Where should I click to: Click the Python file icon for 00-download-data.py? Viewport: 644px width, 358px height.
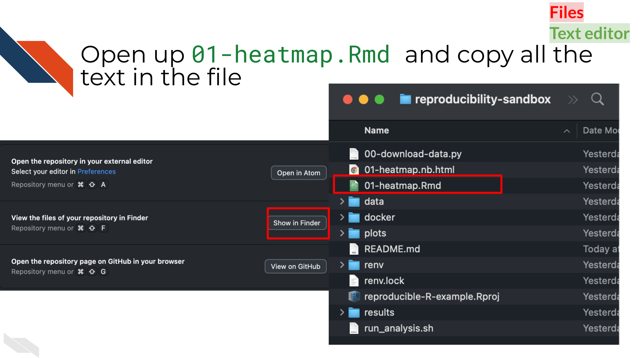tap(354, 154)
